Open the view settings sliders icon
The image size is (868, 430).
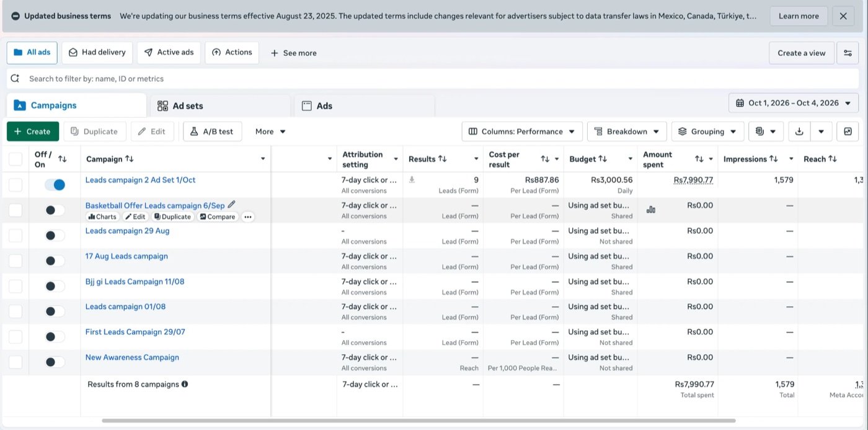(x=848, y=53)
